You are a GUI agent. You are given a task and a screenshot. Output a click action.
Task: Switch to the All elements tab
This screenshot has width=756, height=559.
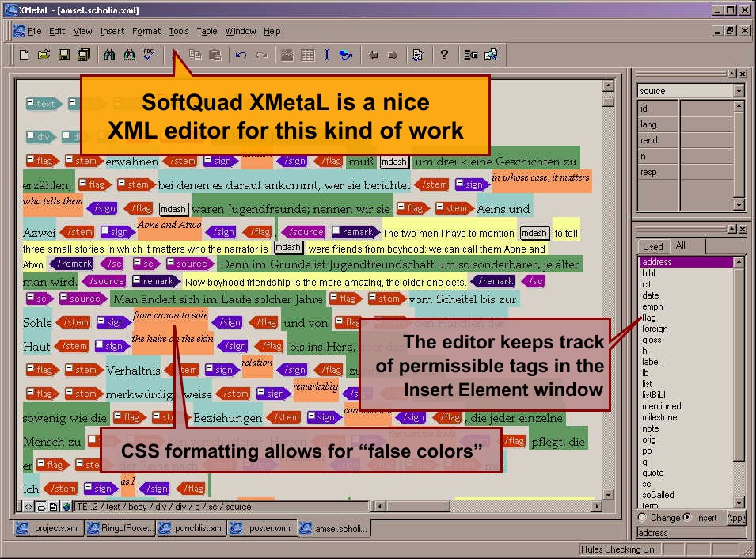coord(681,245)
